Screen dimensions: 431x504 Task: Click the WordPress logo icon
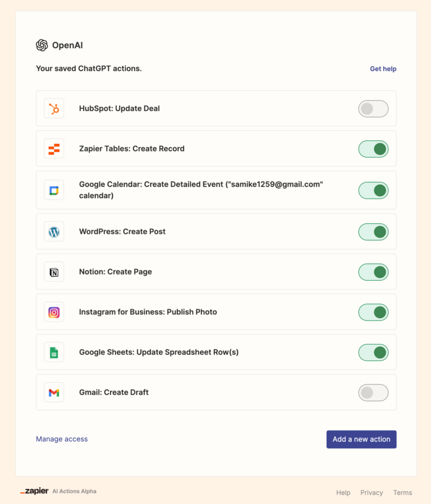pos(54,231)
